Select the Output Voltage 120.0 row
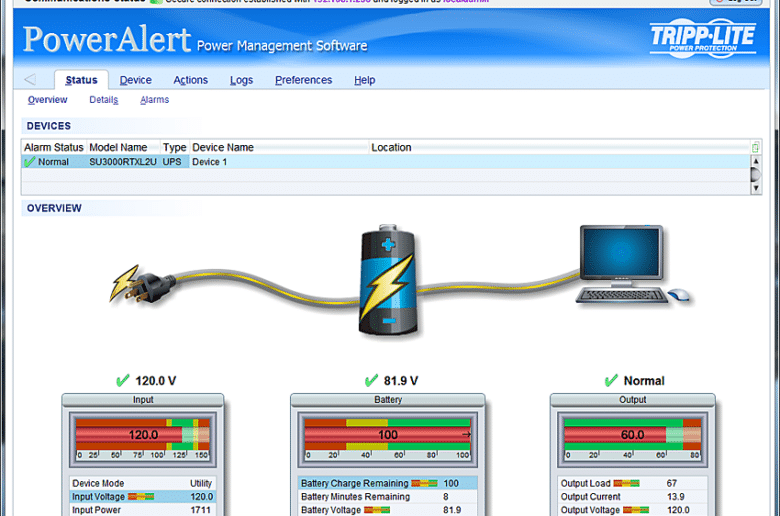This screenshot has width=780, height=516. click(x=632, y=510)
